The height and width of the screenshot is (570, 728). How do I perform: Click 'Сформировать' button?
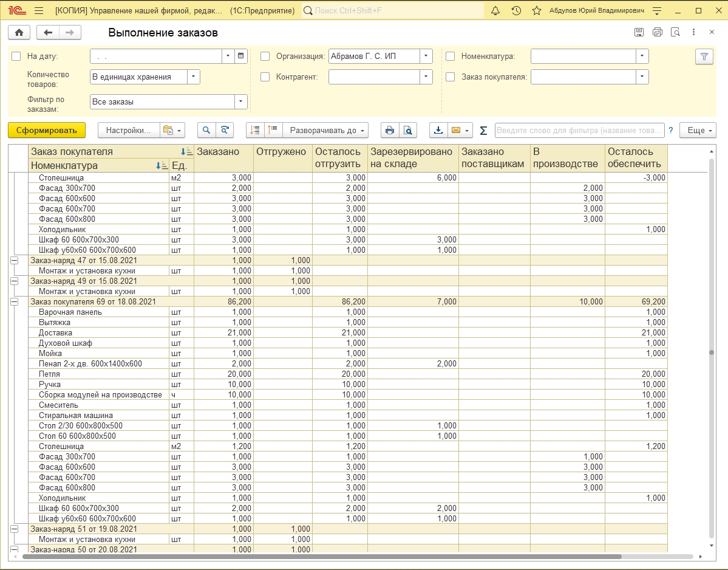(x=46, y=131)
